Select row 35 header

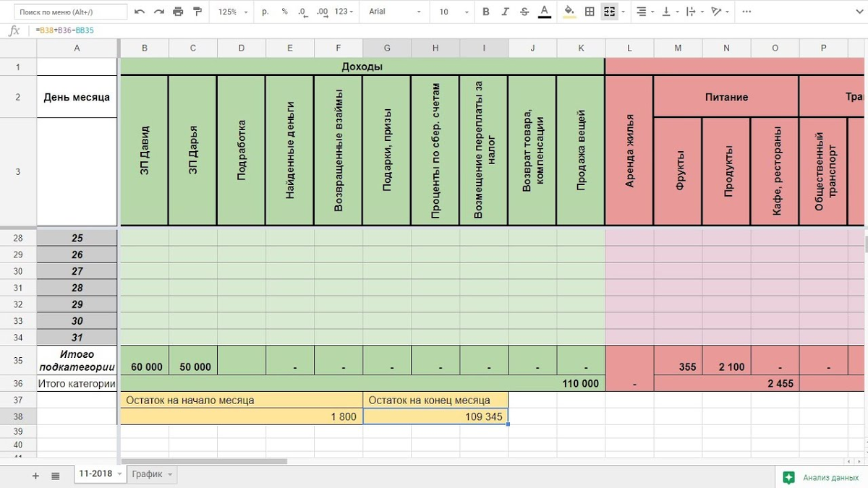(x=18, y=360)
